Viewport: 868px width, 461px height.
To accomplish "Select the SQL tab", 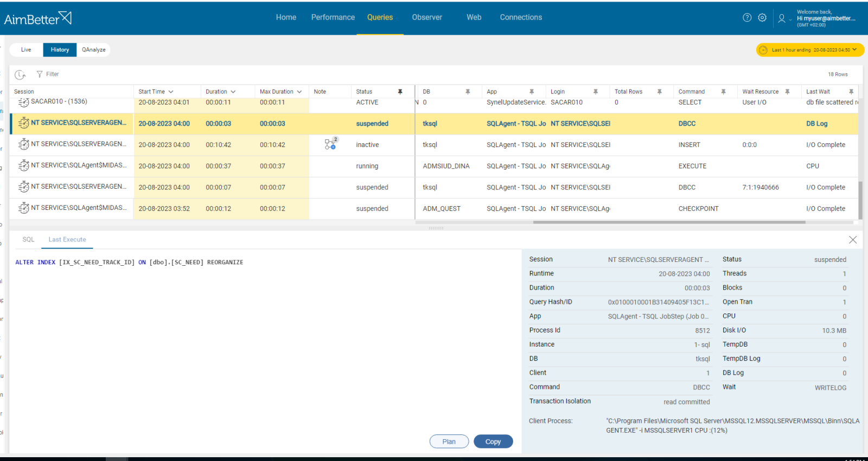I will (x=28, y=240).
